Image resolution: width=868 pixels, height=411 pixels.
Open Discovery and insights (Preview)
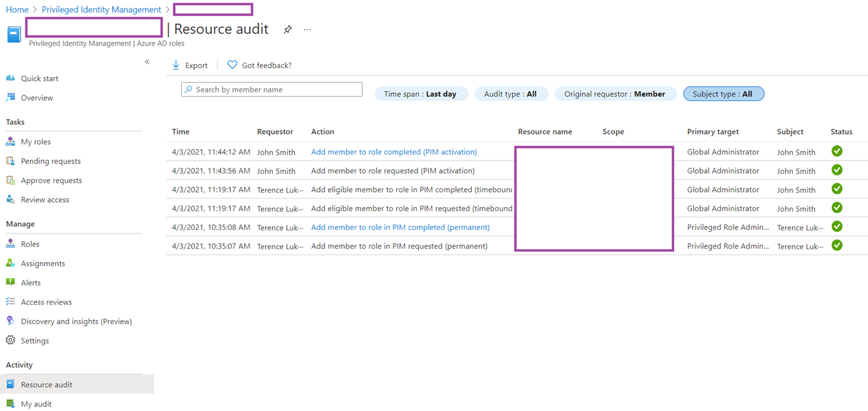point(77,321)
